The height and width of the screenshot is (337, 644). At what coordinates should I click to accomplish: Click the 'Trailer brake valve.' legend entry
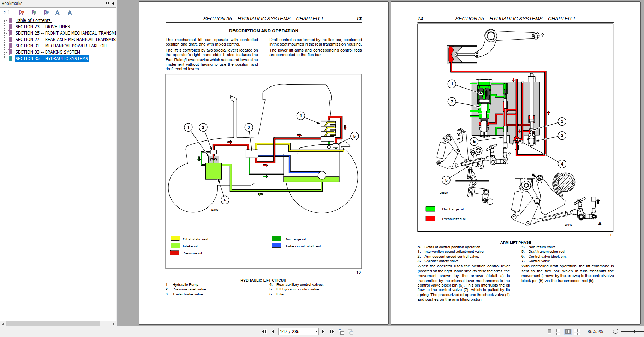tap(188, 294)
